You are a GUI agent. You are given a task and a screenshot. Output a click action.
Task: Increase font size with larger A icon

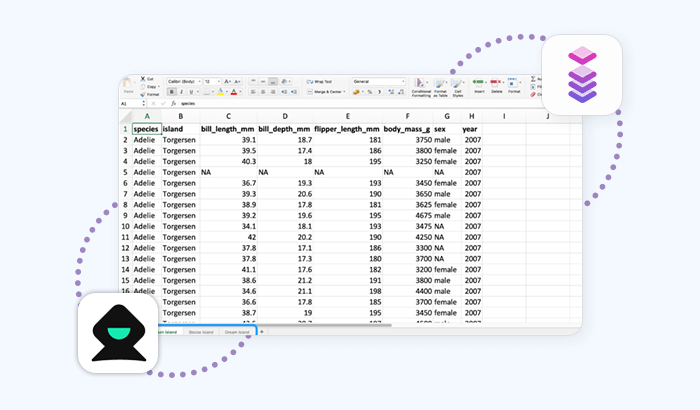228,81
